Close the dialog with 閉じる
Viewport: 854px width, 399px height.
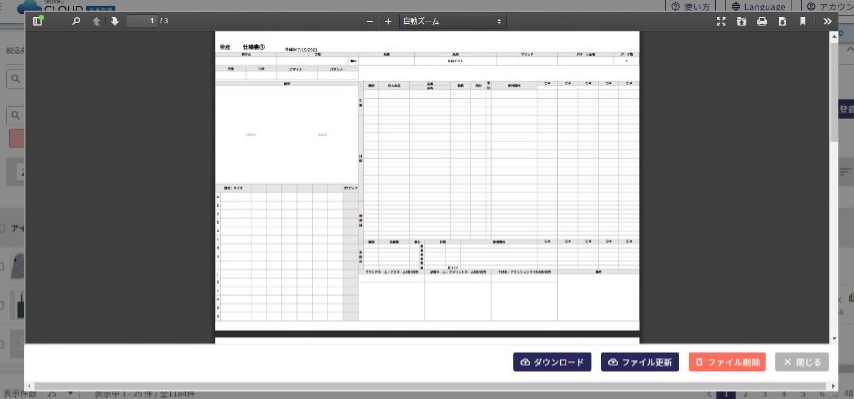click(x=802, y=362)
